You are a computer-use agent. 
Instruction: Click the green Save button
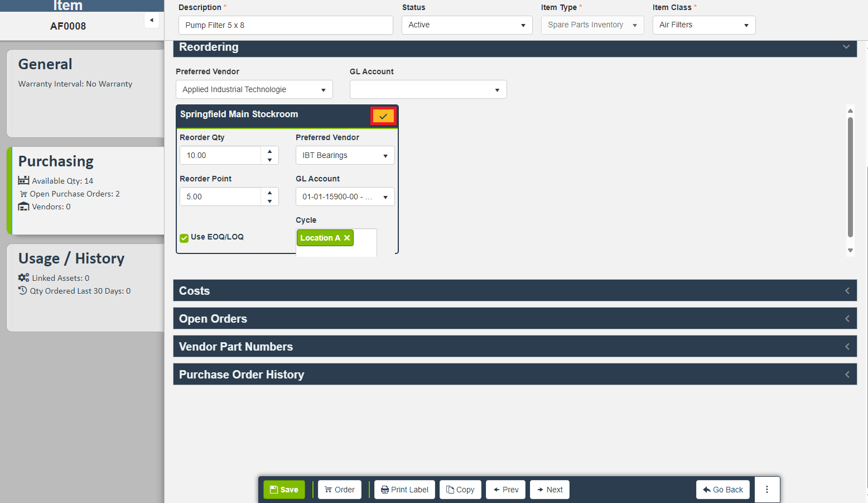point(284,490)
